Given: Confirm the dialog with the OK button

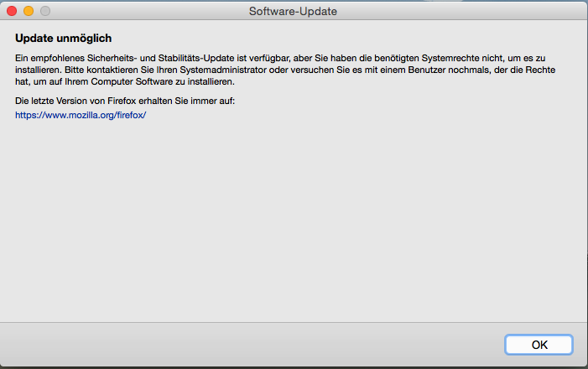Looking at the screenshot, I should [x=539, y=345].
